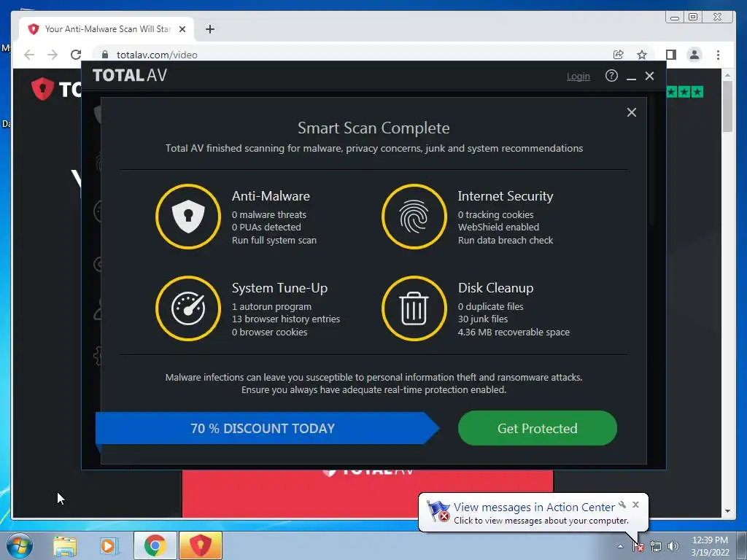Close the Smart Scan Complete dialog
The width and height of the screenshot is (747, 560).
coord(631,112)
